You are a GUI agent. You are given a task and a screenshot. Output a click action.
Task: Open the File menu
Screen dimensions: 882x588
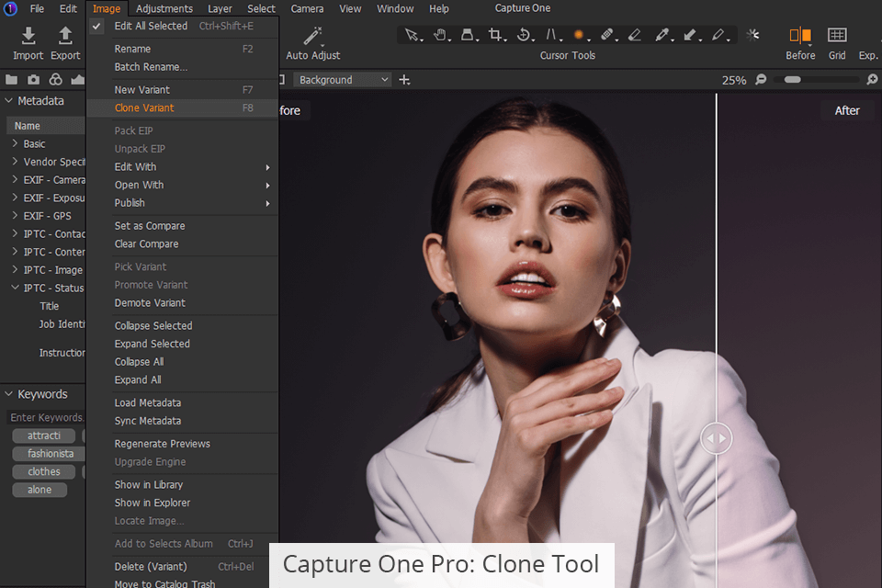[37, 8]
